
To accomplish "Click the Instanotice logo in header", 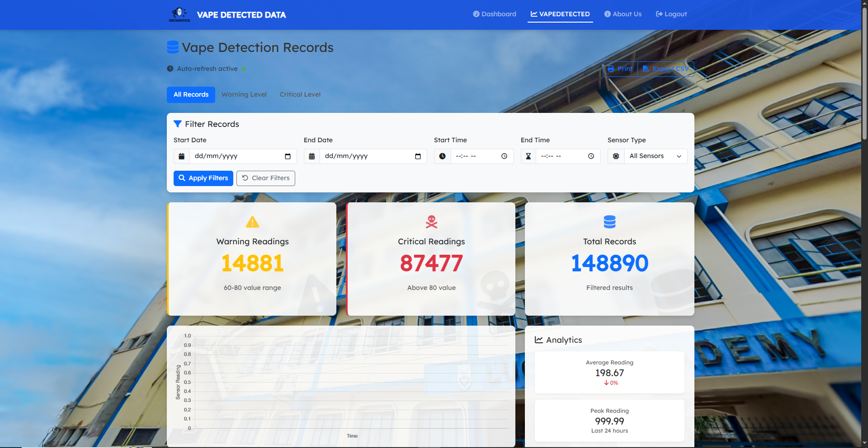I will (x=179, y=14).
